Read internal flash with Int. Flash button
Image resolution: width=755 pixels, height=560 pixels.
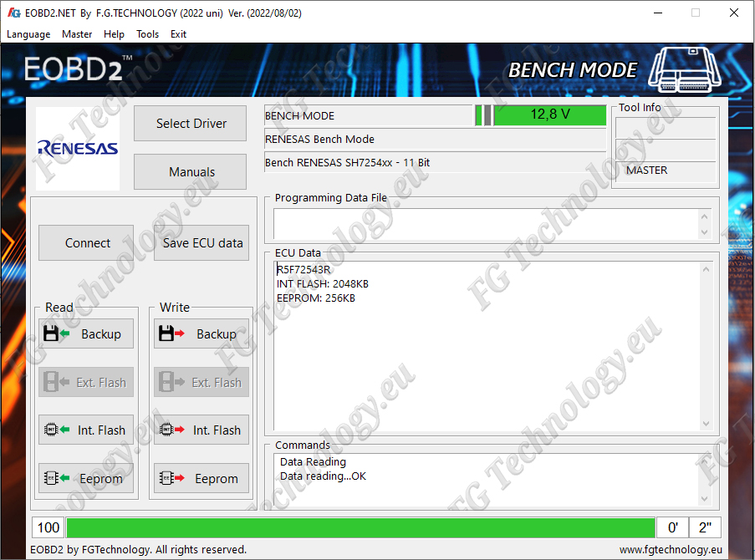(86, 430)
